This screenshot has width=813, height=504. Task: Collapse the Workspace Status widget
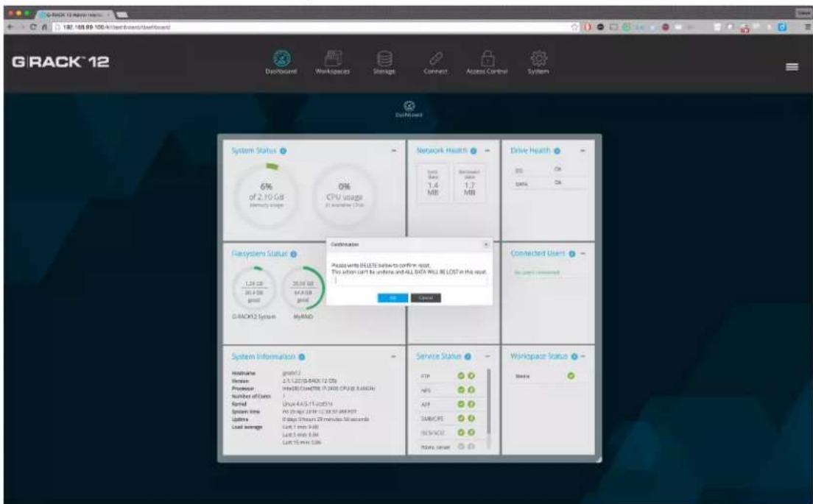[583, 357]
